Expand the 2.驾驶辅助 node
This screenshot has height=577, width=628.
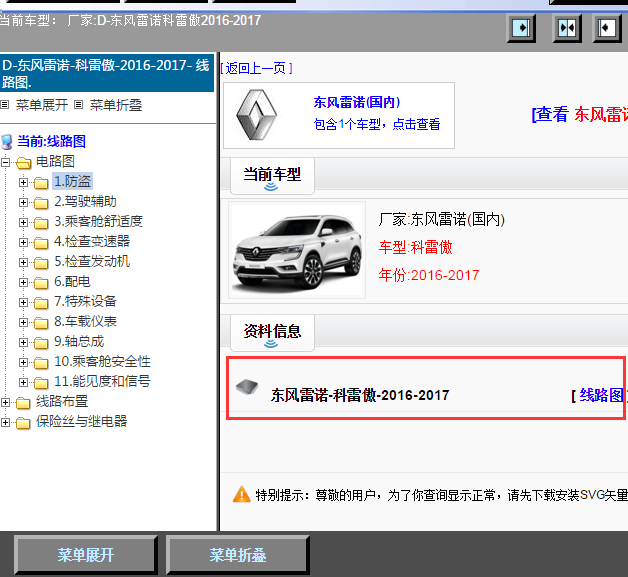click(23, 202)
